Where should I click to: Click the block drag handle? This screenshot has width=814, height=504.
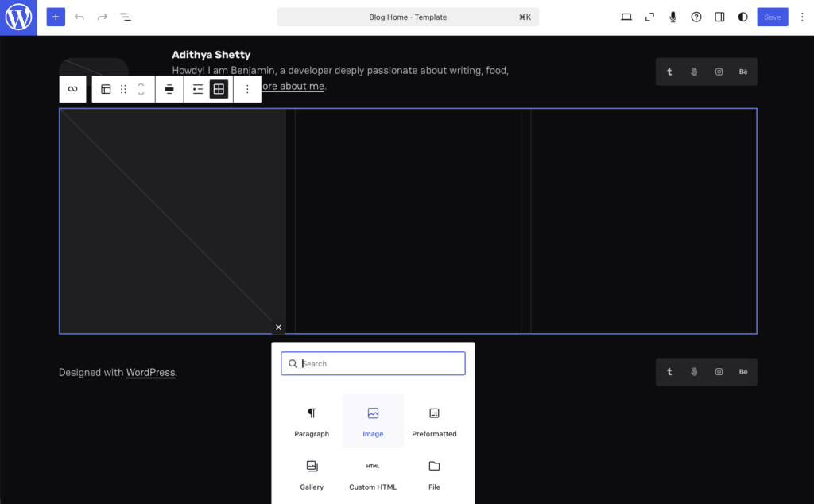(123, 89)
